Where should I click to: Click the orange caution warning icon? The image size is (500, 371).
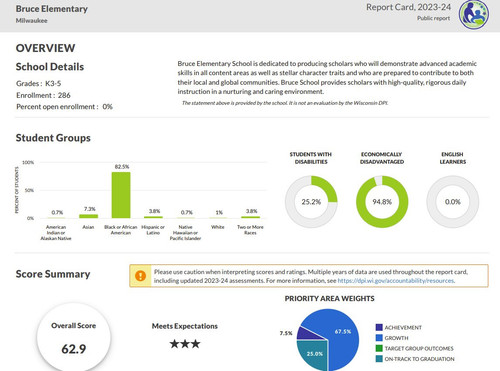(x=140, y=276)
